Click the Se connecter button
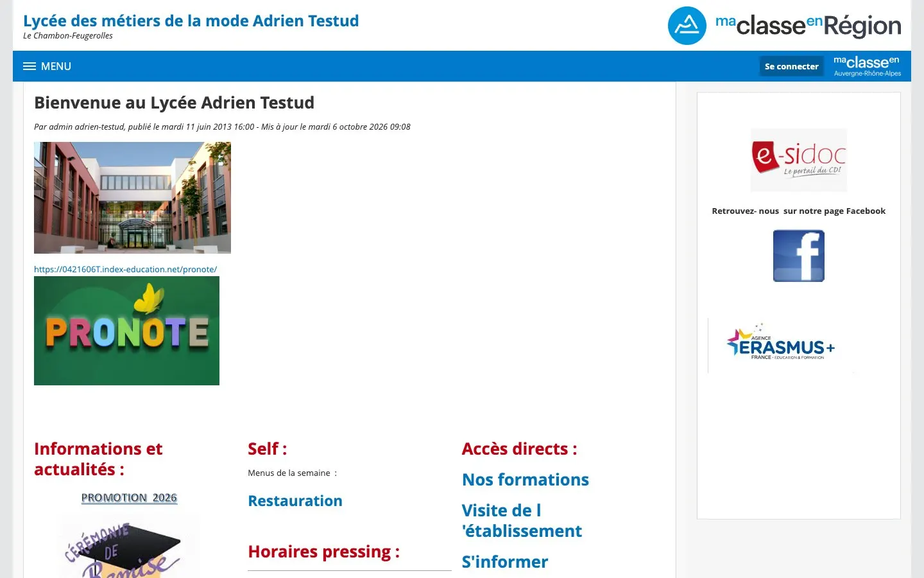The image size is (924, 578). (x=791, y=66)
